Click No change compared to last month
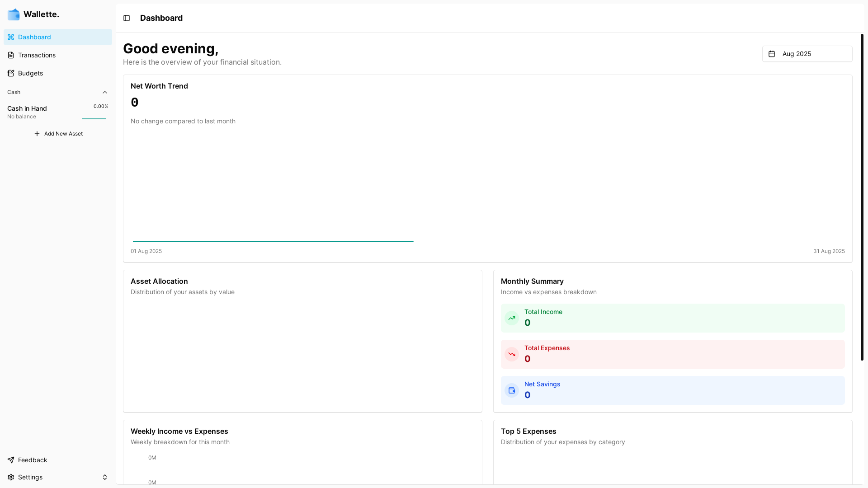 [x=183, y=121]
